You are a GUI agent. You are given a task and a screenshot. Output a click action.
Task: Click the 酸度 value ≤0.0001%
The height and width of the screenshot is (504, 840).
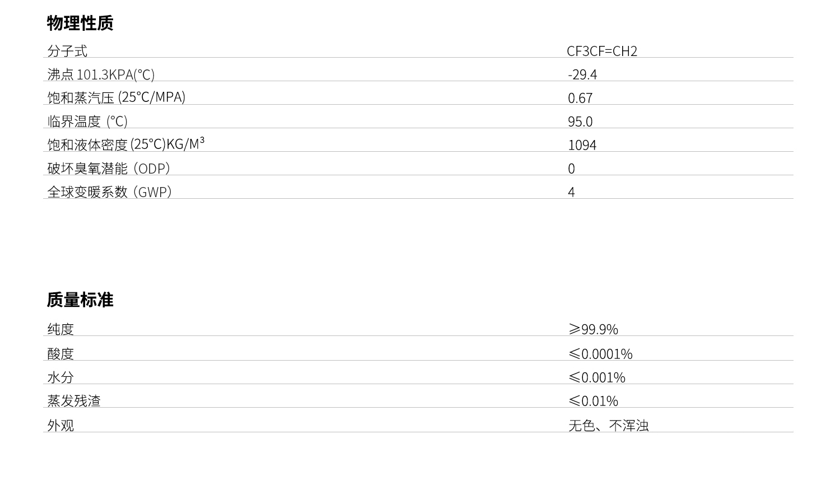tap(600, 354)
